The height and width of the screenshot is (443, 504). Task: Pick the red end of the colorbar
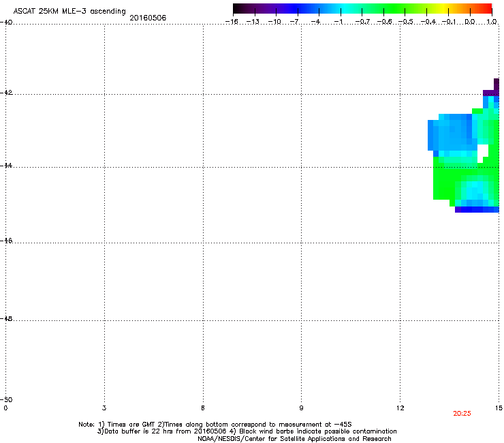[486, 8]
